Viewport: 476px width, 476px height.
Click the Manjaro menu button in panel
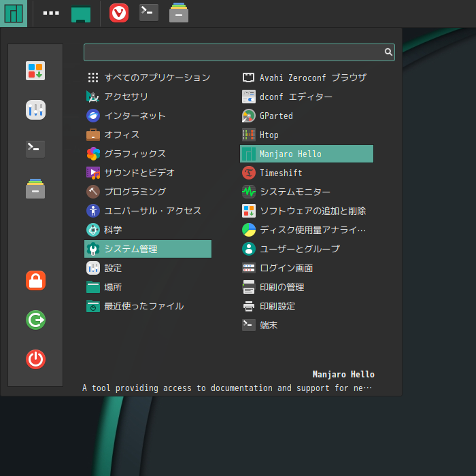click(14, 13)
